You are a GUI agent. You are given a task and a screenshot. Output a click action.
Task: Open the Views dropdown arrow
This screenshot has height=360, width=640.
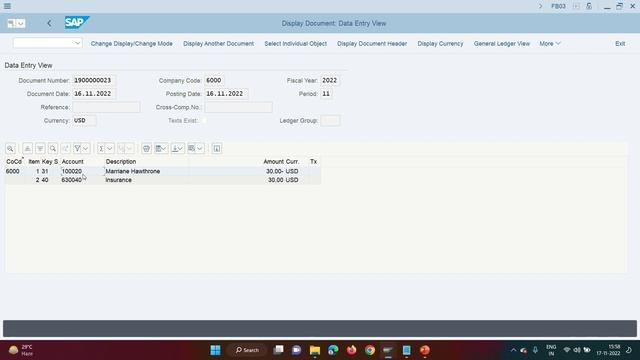coord(164,149)
